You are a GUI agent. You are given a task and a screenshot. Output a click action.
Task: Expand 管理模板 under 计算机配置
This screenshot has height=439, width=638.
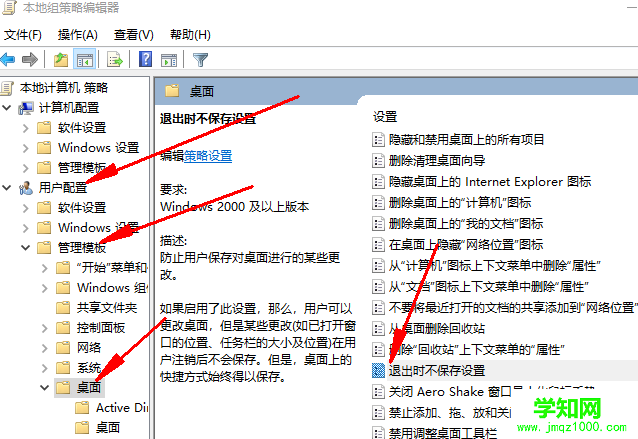coord(26,168)
